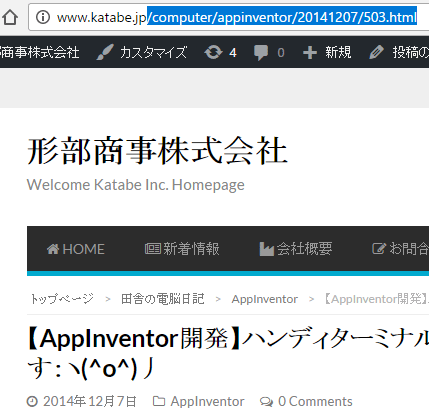Click the updates refresh icon
This screenshot has height=411, width=429.
tap(213, 52)
